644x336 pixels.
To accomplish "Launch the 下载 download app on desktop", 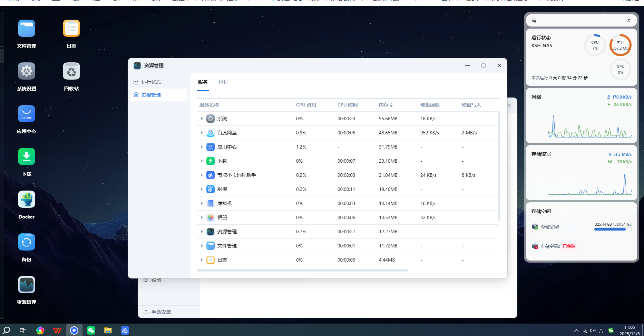I will [x=27, y=157].
